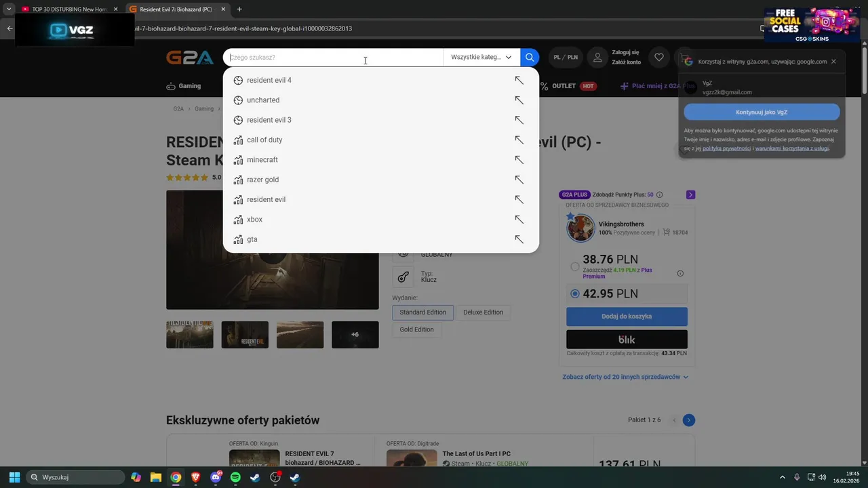Click the main product screenshot image
The height and width of the screenshot is (488, 868).
272,249
